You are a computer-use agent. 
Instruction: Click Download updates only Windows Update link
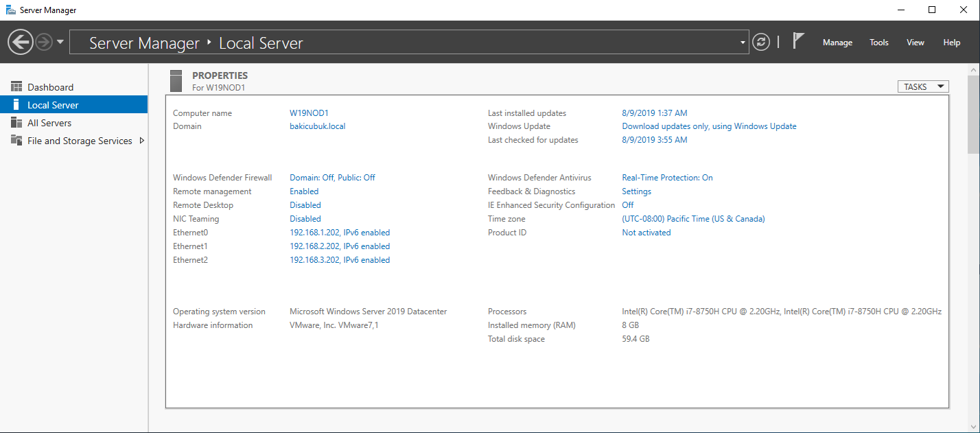pyautogui.click(x=709, y=126)
